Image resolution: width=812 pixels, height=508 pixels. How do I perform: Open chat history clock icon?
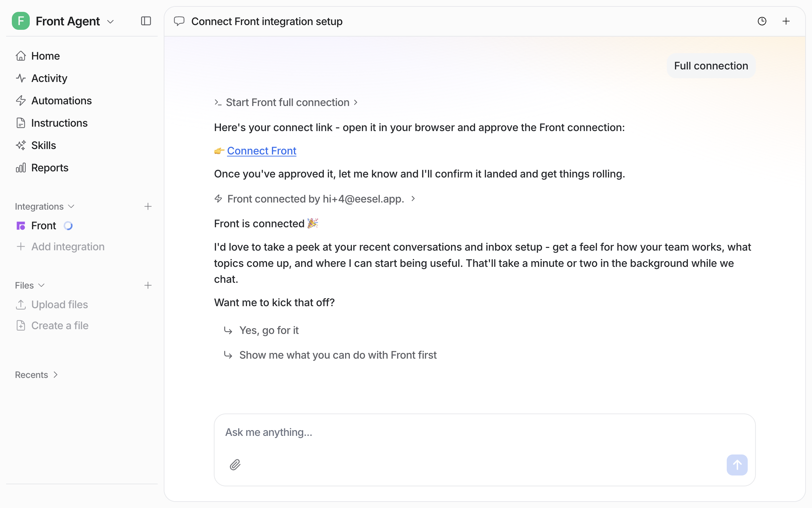[762, 21]
